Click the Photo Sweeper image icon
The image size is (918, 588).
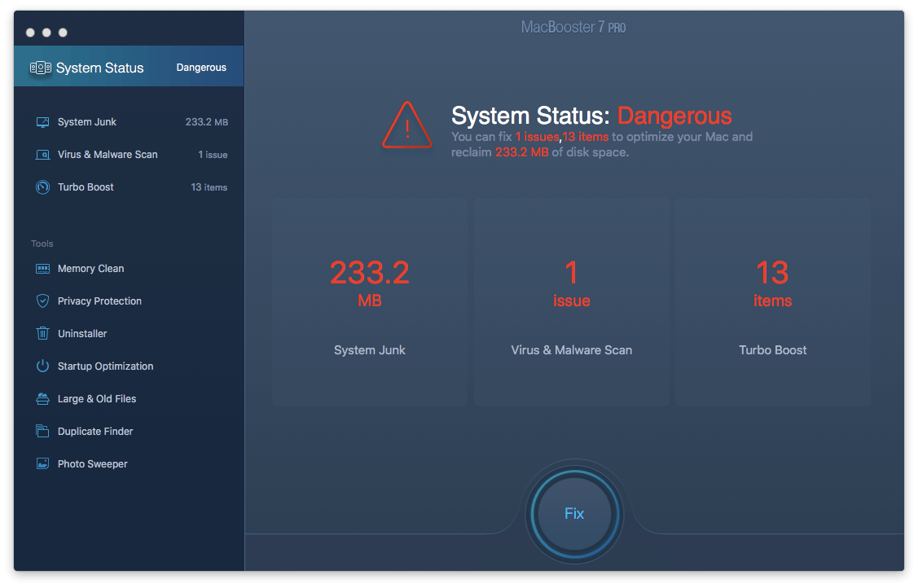(42, 464)
